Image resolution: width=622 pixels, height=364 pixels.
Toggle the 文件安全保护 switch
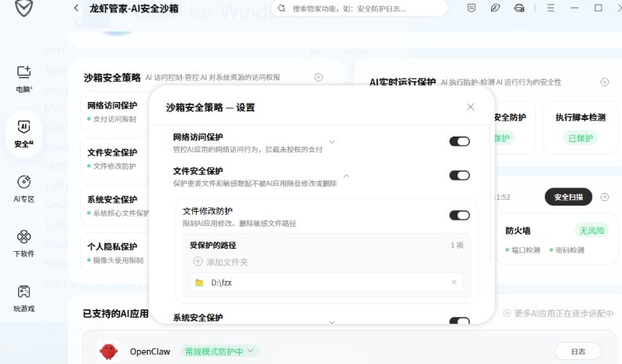tap(459, 176)
